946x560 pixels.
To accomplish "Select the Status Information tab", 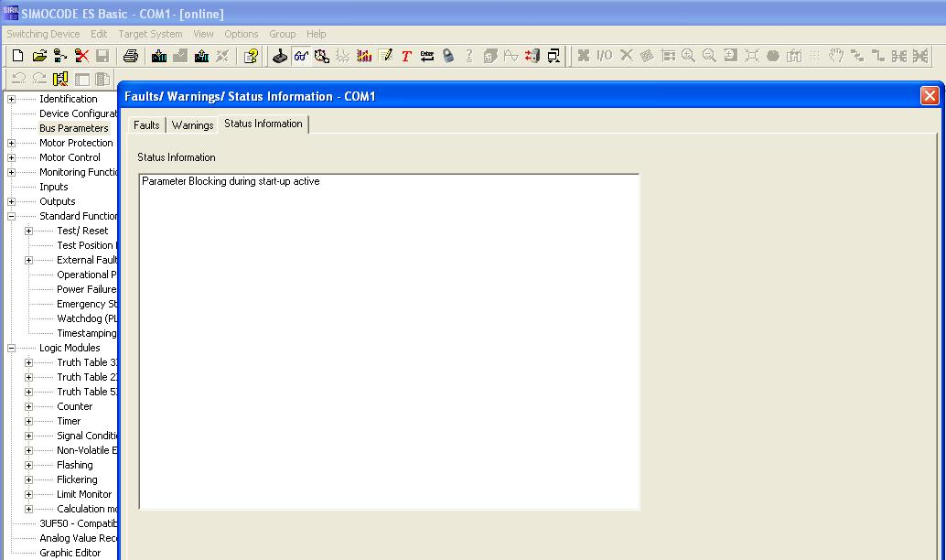I will [263, 124].
